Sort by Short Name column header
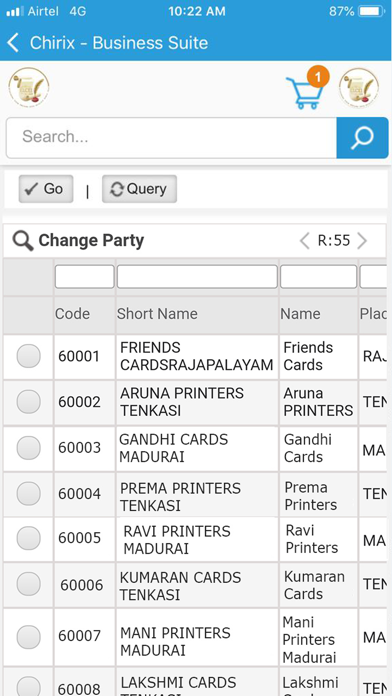The width and height of the screenshot is (392, 696). pos(157,314)
